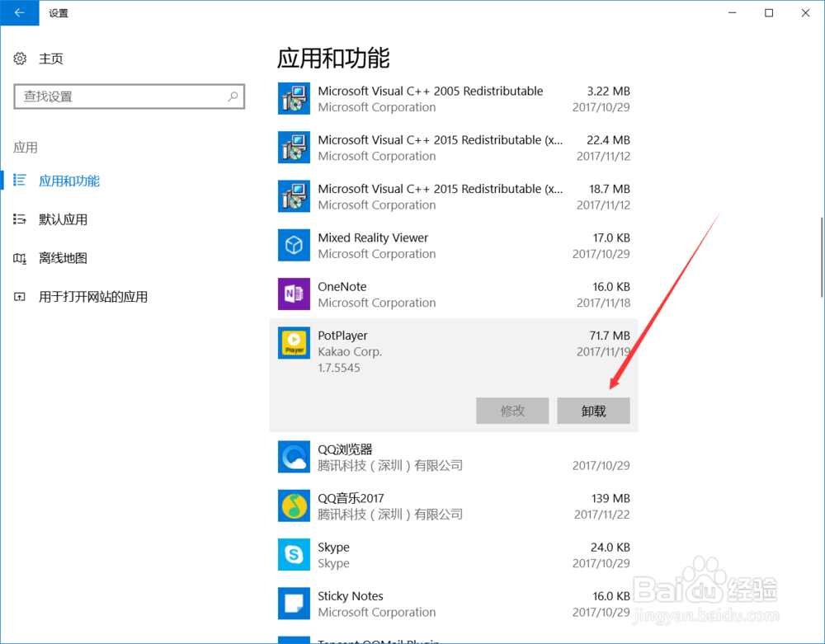Click the 应用和功能 page heading
This screenshot has height=644, width=825.
coord(333,58)
